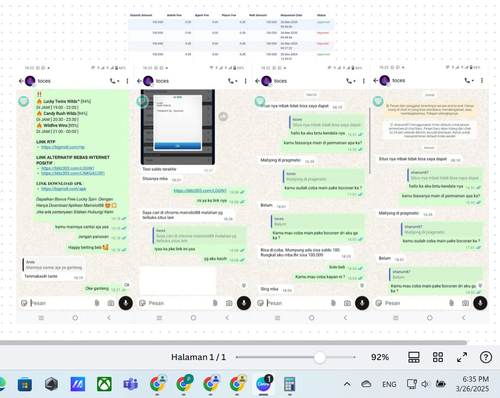Image resolution: width=500 pixels, height=398 pixels.
Task: Tap microphone button in Lucky Twins chat
Action: (126, 303)
